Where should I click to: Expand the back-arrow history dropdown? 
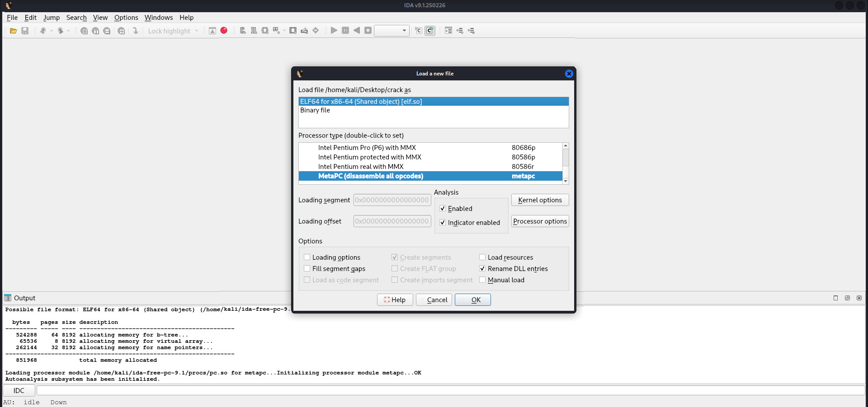pos(52,31)
